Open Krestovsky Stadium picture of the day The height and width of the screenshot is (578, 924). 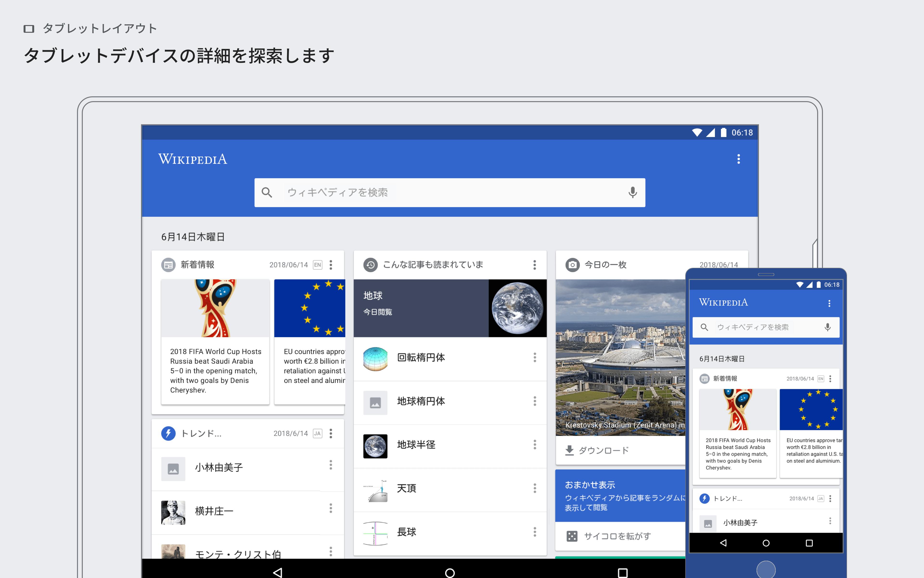coord(621,357)
